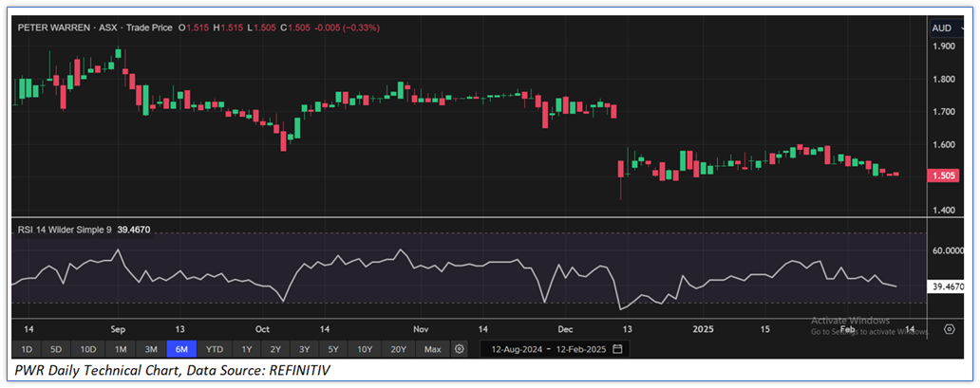This screenshot has width=980, height=388.
Task: Open the AUD currency dropdown
Action: 946,28
